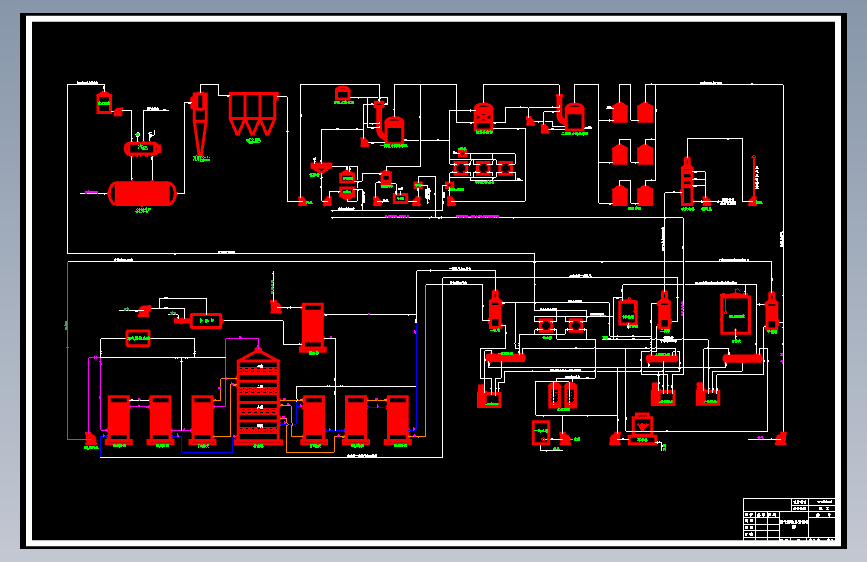Select the funnel-shaped red hopper symbol
This screenshot has height=562, width=867.
[x=320, y=168]
